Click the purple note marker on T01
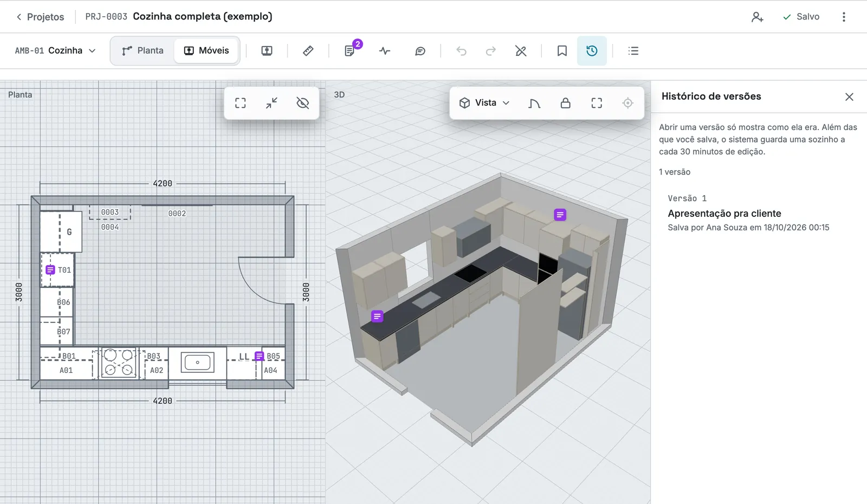The image size is (867, 504). (50, 270)
